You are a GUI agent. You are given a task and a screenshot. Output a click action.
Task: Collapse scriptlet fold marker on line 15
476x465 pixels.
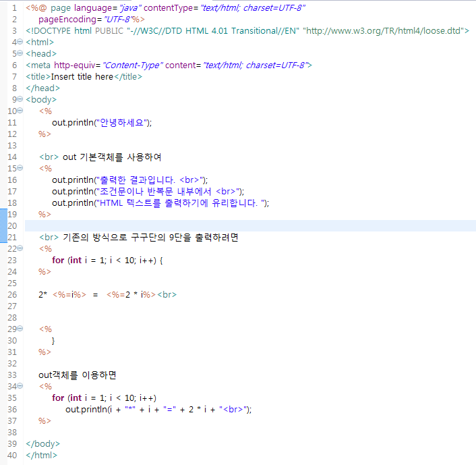pos(20,167)
